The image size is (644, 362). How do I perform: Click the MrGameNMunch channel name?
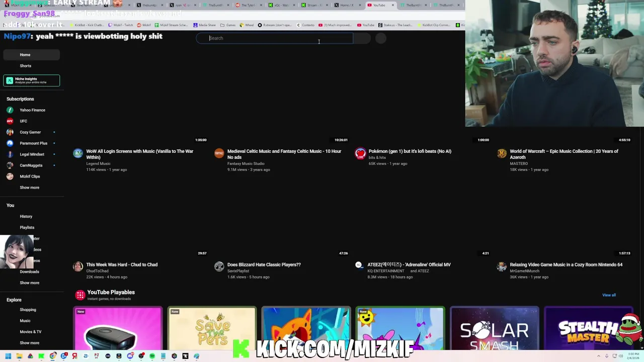tap(524, 271)
